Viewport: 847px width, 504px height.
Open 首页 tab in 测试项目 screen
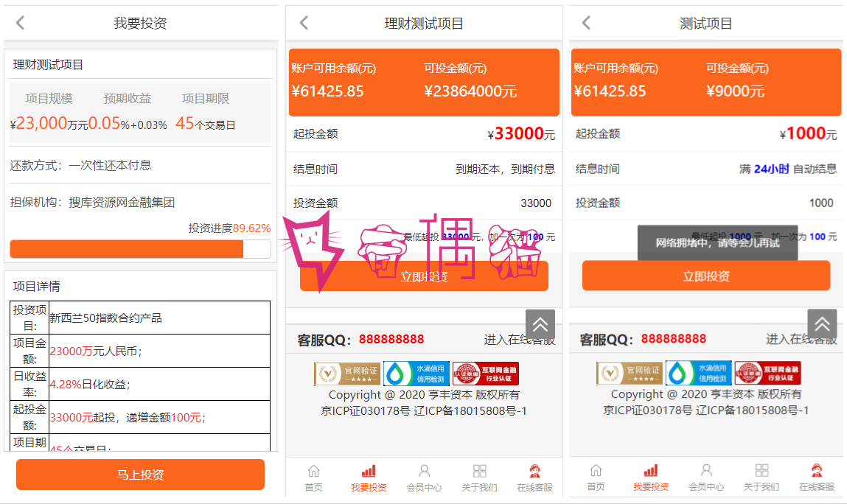[x=596, y=478]
